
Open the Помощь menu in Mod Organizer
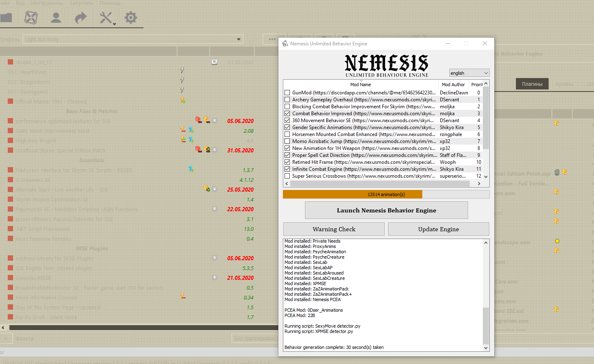coord(110,3)
